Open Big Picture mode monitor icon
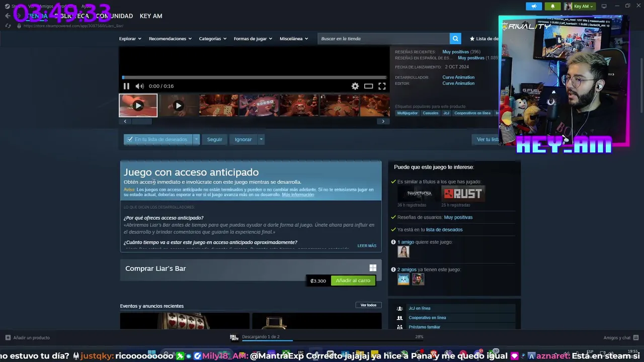Viewport: 644px width, 362px height. click(x=604, y=6)
